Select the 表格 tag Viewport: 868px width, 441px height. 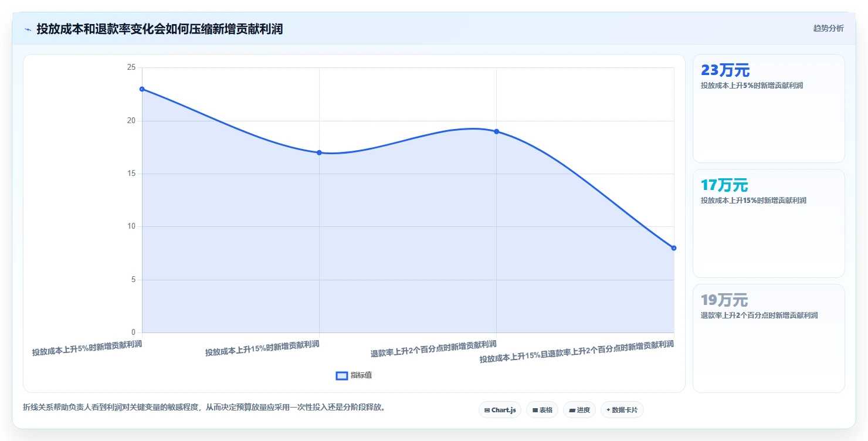coord(542,410)
